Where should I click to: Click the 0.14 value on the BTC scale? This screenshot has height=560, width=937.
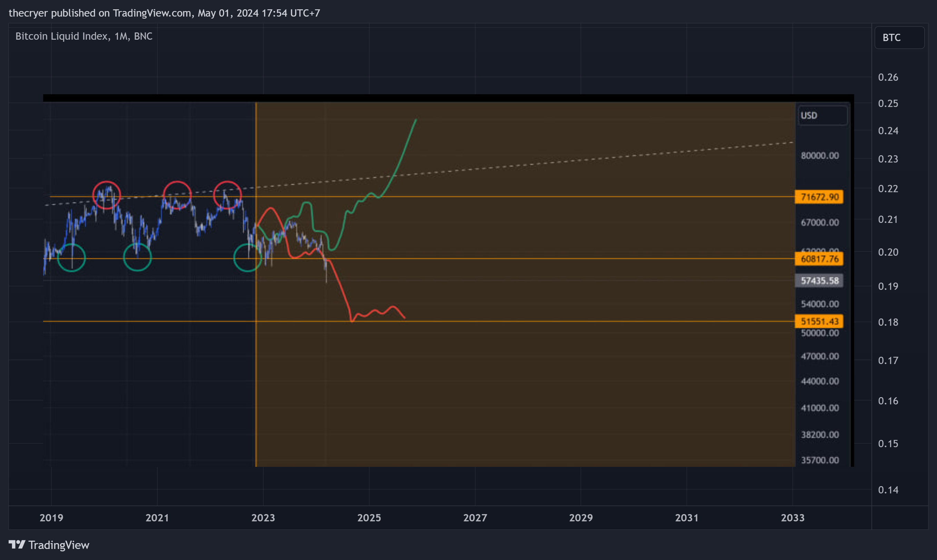(888, 490)
